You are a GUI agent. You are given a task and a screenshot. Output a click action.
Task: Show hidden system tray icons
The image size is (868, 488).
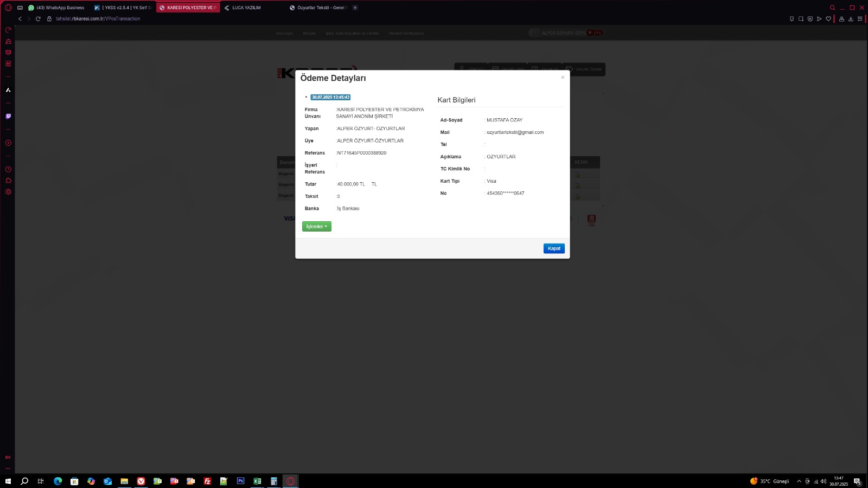(799, 481)
